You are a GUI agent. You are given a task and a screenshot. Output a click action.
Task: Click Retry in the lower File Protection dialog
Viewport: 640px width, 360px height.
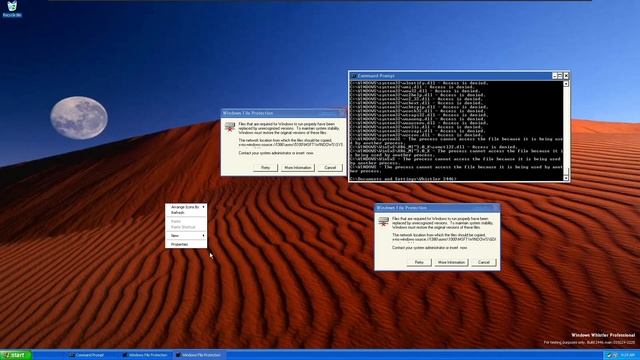pos(419,262)
